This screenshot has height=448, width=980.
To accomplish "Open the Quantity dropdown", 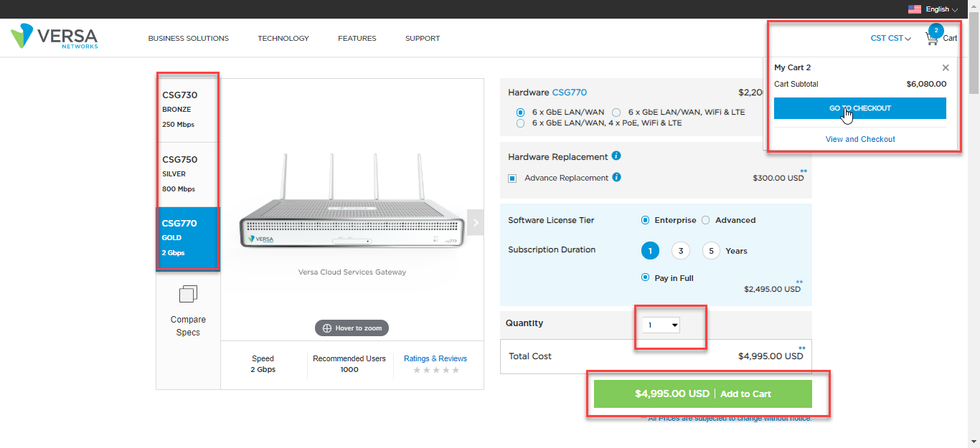I will point(661,325).
